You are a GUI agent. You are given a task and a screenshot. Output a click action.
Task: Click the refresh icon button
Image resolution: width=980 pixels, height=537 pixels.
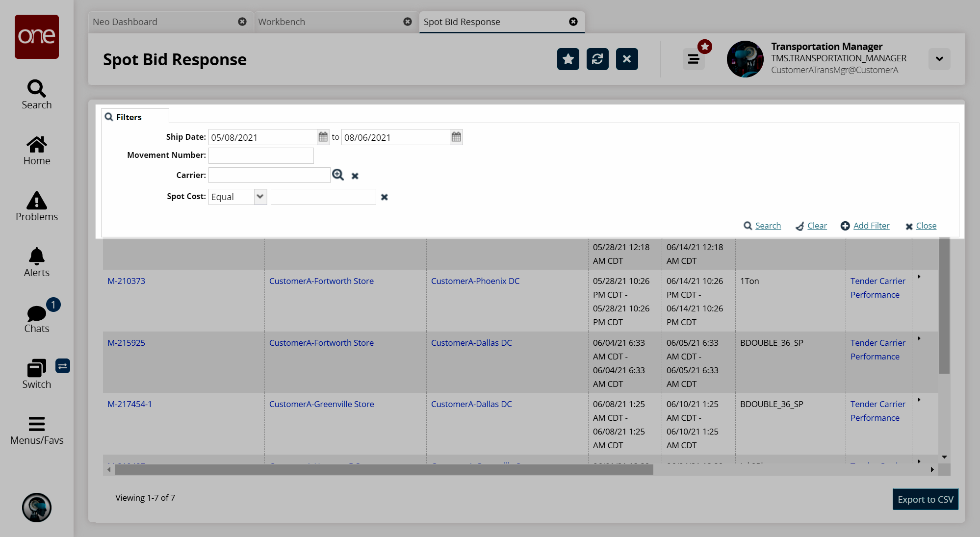click(x=597, y=59)
